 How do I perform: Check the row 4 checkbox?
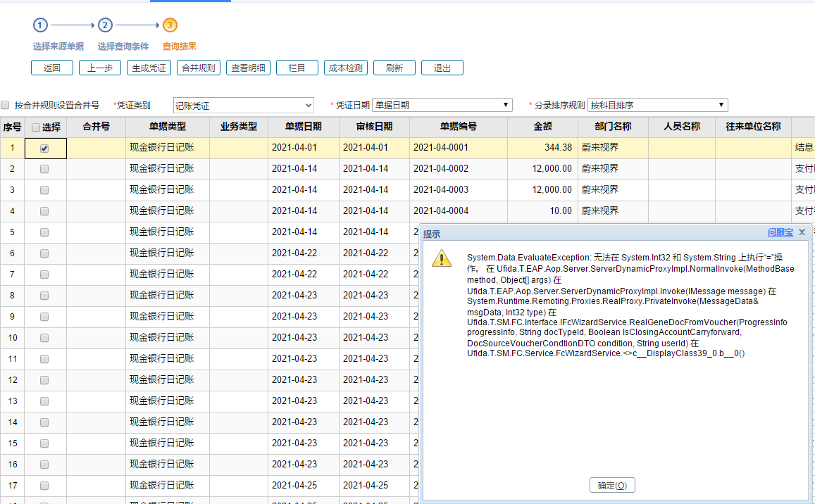click(44, 211)
